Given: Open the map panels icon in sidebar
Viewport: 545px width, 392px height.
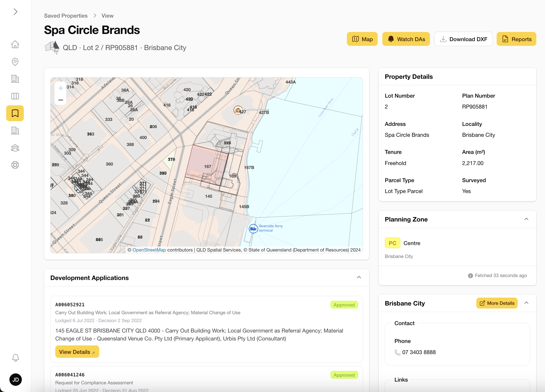Looking at the screenshot, I should click(15, 96).
